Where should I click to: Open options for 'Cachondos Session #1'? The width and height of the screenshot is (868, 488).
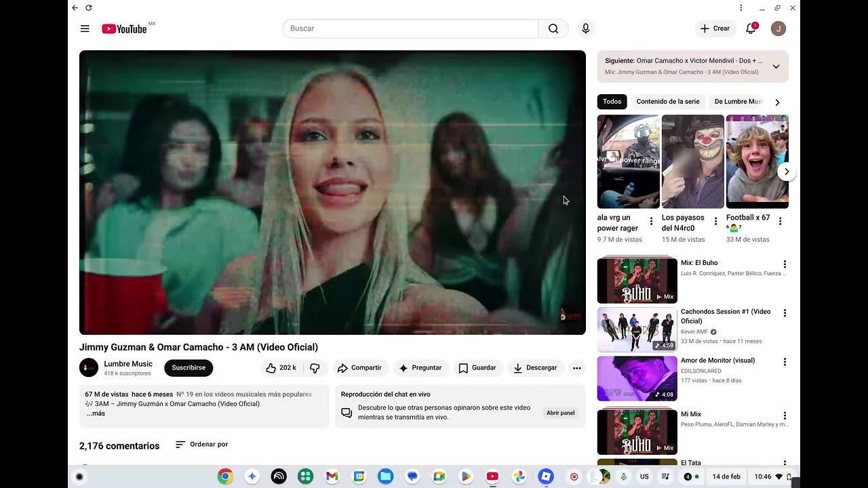785,313
